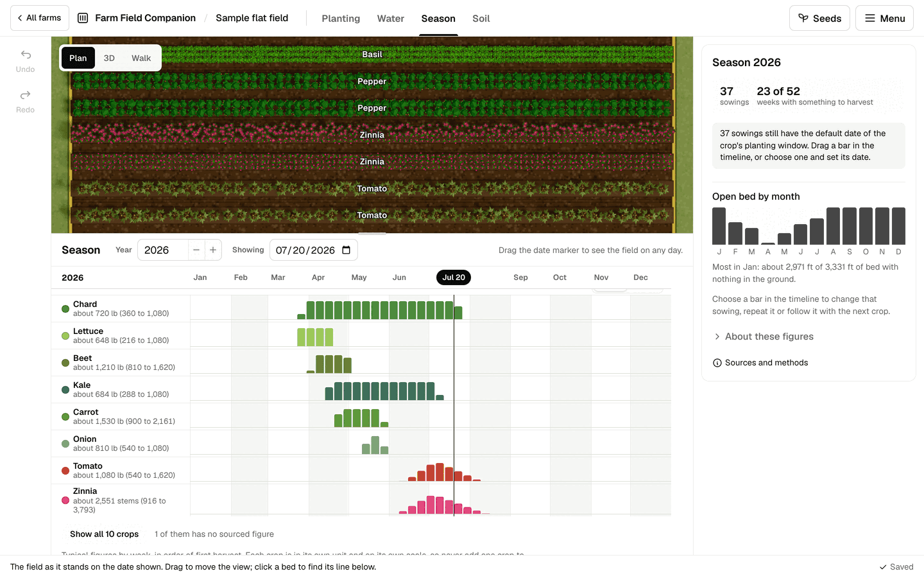Click the Carrot green legend dot
924x578 pixels.
65,417
